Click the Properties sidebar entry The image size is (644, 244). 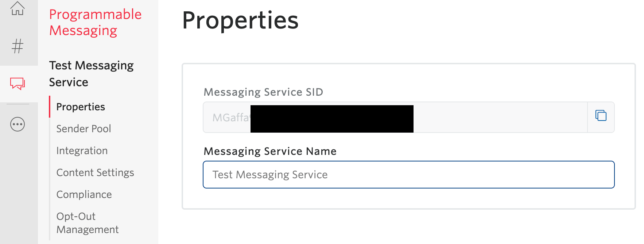[x=80, y=107]
